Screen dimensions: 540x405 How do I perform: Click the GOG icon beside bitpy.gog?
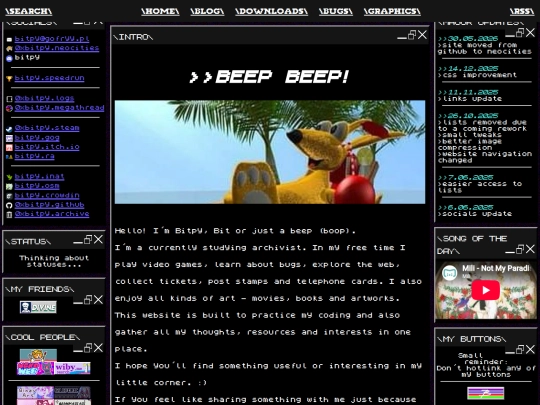9,138
